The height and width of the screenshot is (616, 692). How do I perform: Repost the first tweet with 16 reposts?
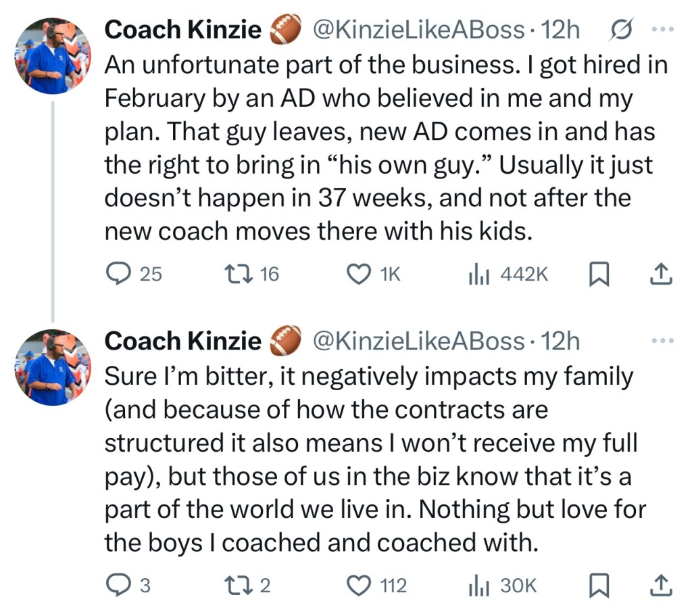tap(238, 274)
